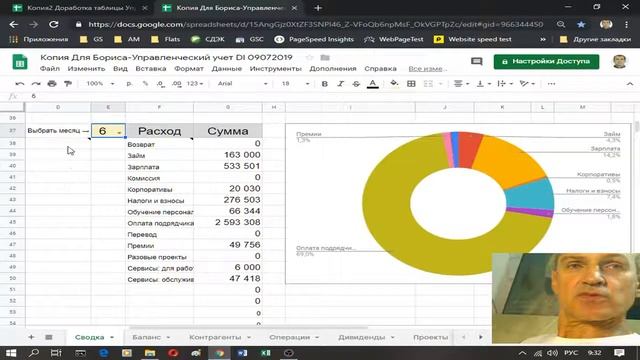This screenshot has width=640, height=360.
Task: Open cell borders options
Action: (411, 84)
